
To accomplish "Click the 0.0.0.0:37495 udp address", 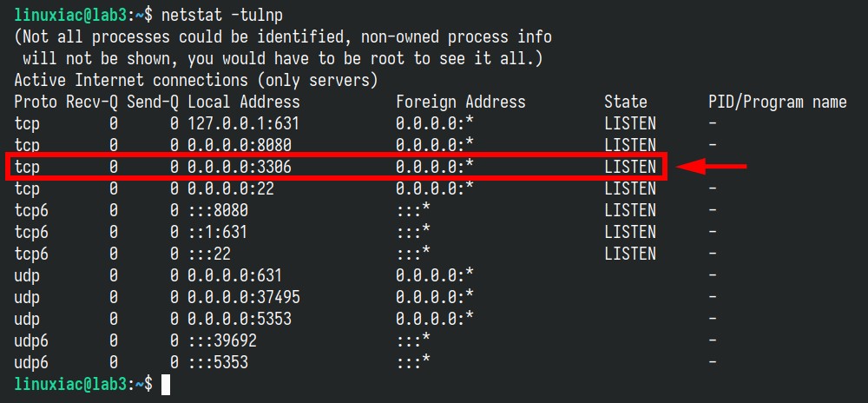I will [244, 297].
